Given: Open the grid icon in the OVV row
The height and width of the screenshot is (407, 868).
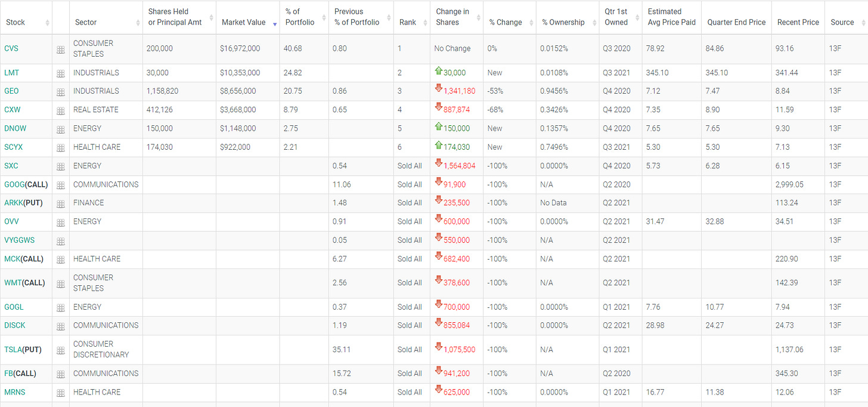Looking at the screenshot, I should pos(61,223).
